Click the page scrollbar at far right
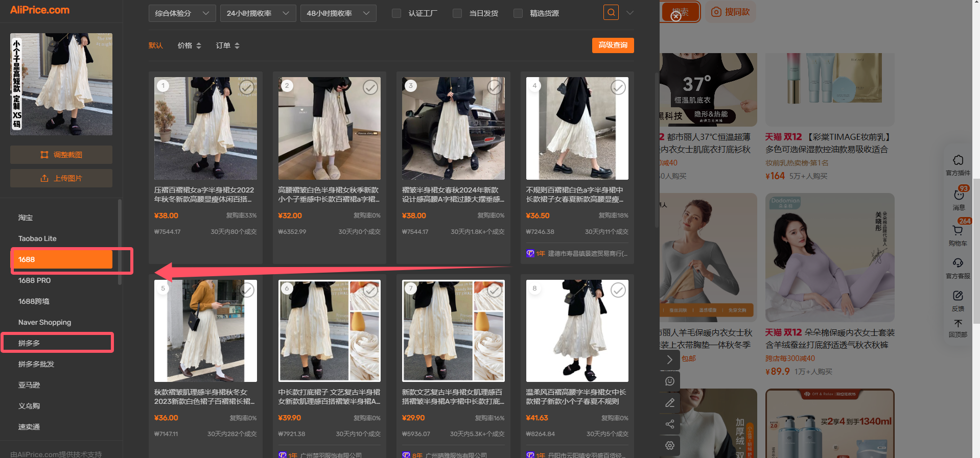This screenshot has height=458, width=980. [x=976, y=251]
